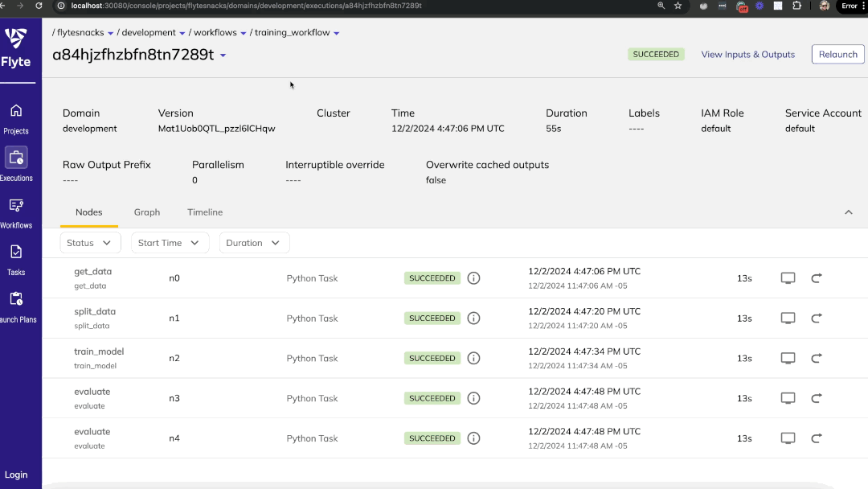Open the Duration filter dropdown

254,243
